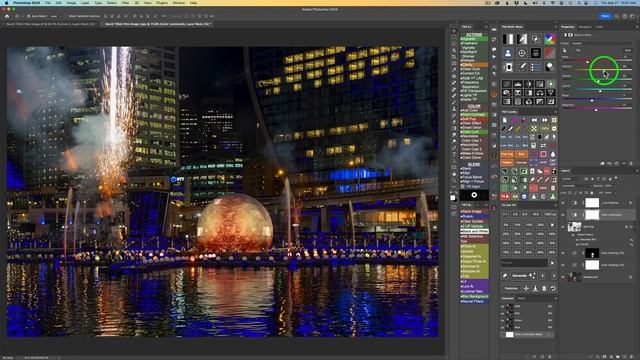640x360 pixels.
Task: Adjust the Blues slider handle
Action: tap(592, 100)
